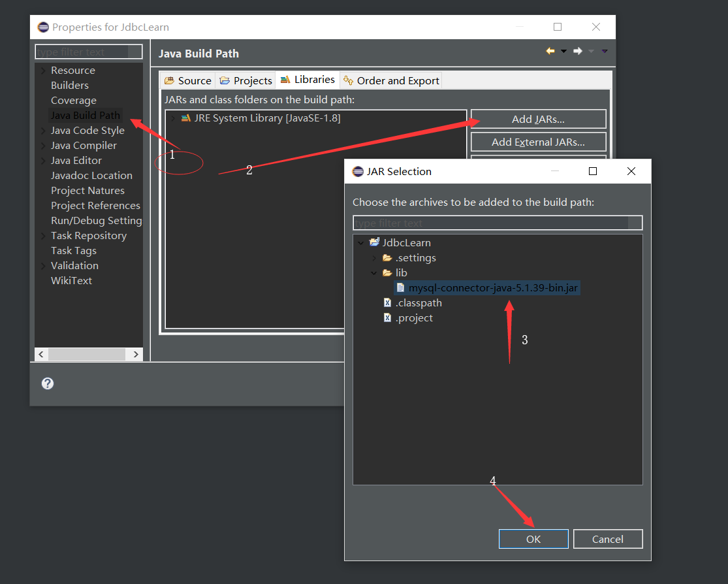The height and width of the screenshot is (584, 728).
Task: Close the JAR Selection dialog
Action: [631, 171]
